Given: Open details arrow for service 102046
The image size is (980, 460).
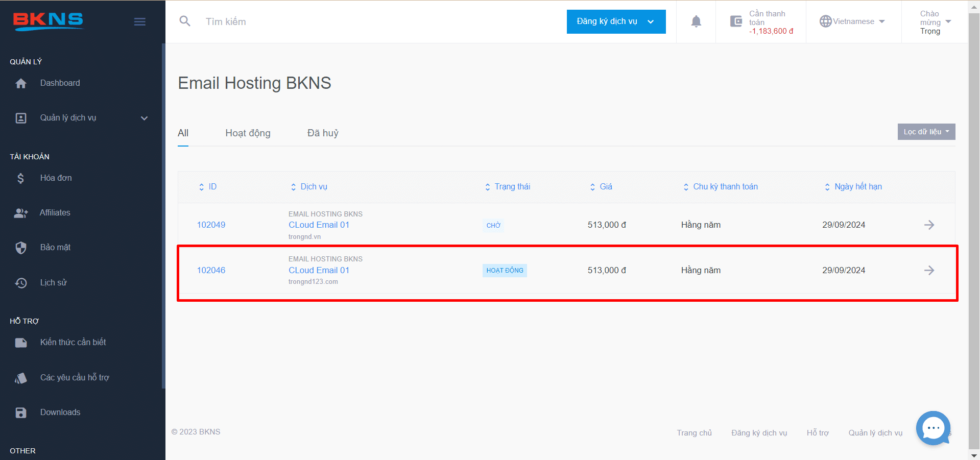Looking at the screenshot, I should pos(929,270).
